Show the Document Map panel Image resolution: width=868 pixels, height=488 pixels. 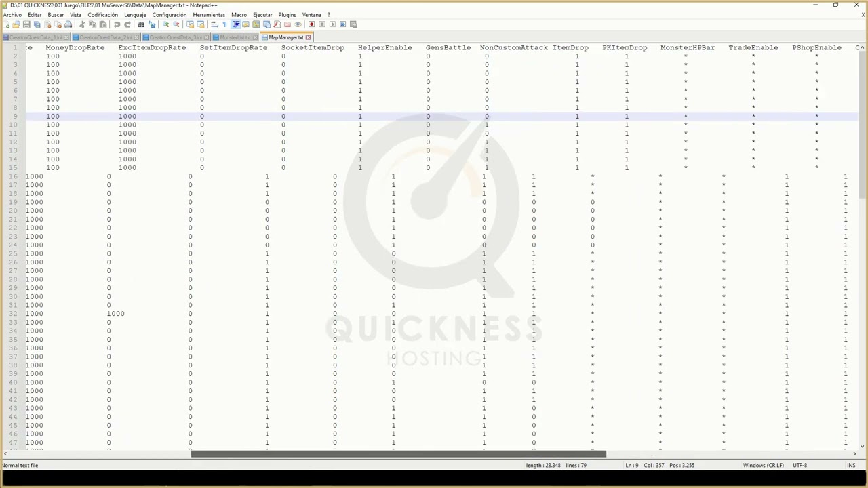(x=256, y=24)
